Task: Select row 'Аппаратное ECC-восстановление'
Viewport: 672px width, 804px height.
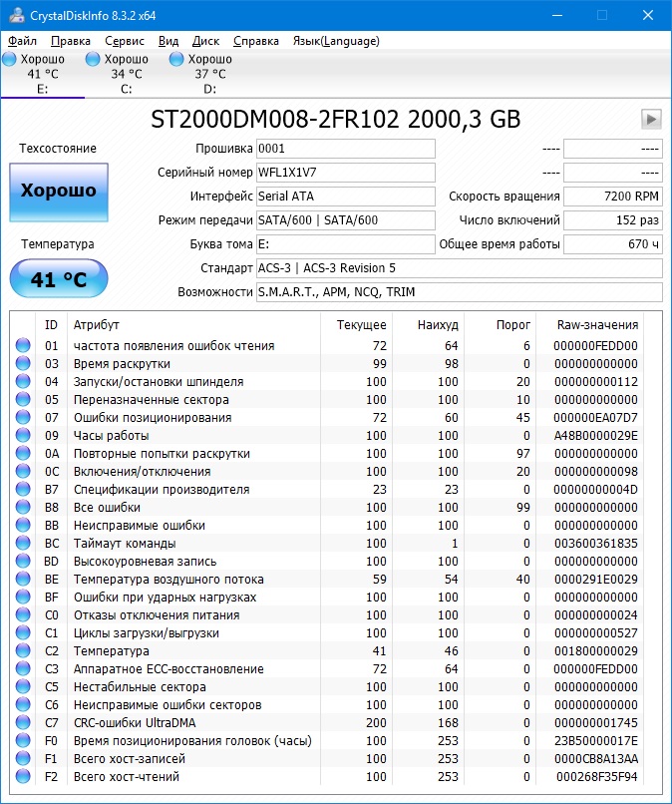Action: click(328, 668)
